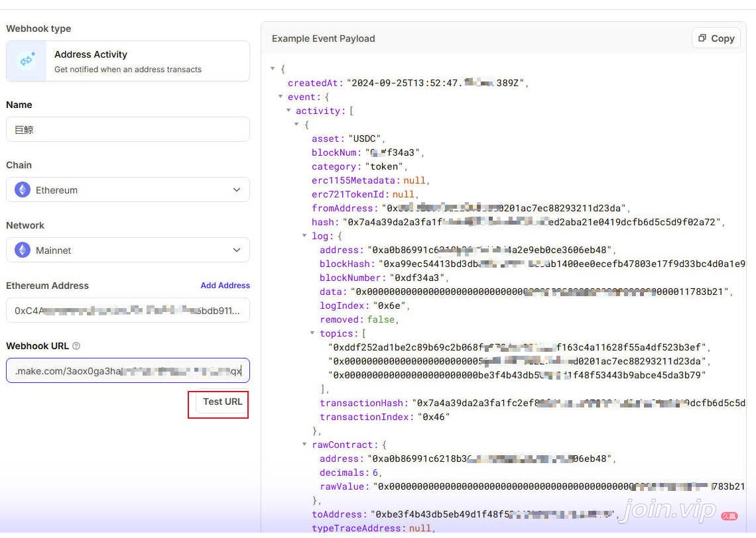Test the webhook URL

tap(222, 402)
